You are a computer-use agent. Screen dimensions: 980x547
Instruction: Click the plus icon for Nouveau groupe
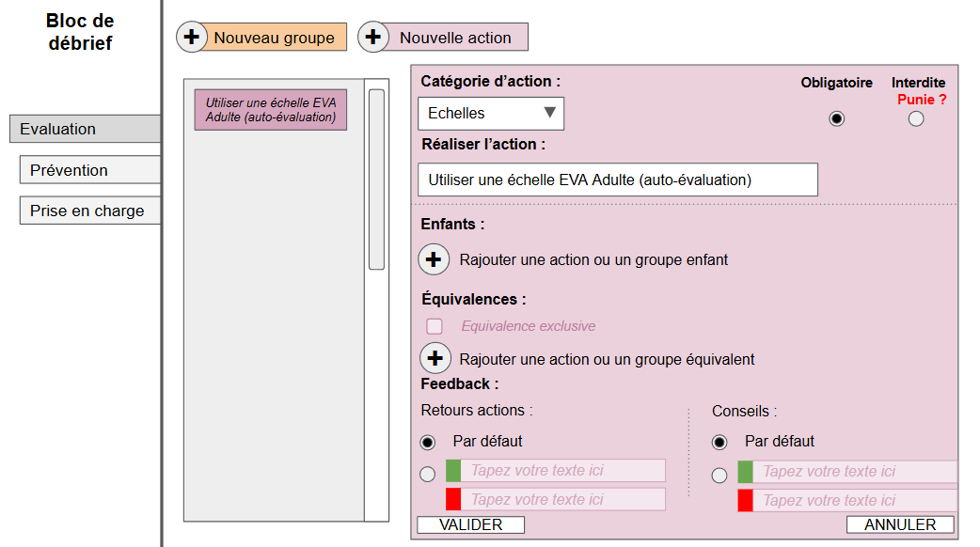tap(192, 38)
